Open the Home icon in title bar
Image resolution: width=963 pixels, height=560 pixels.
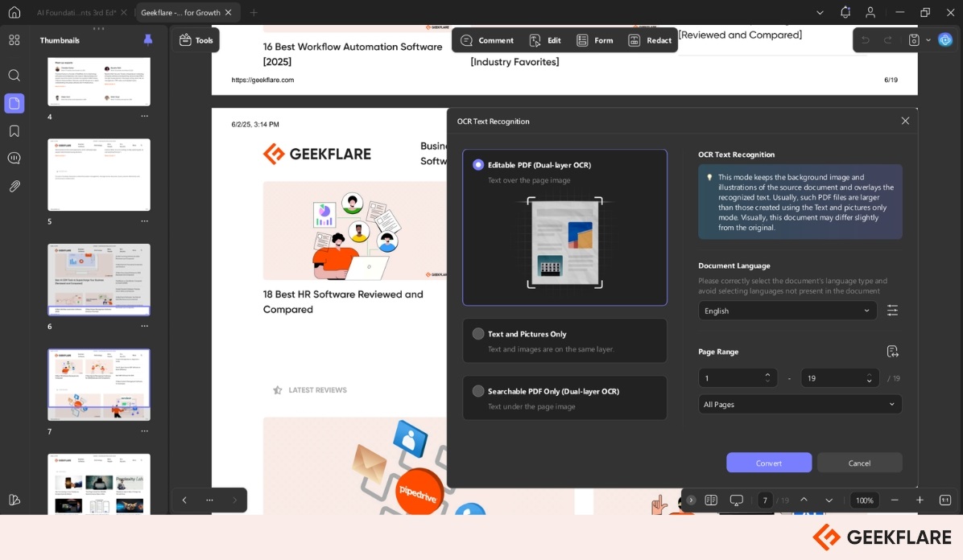pyautogui.click(x=14, y=12)
